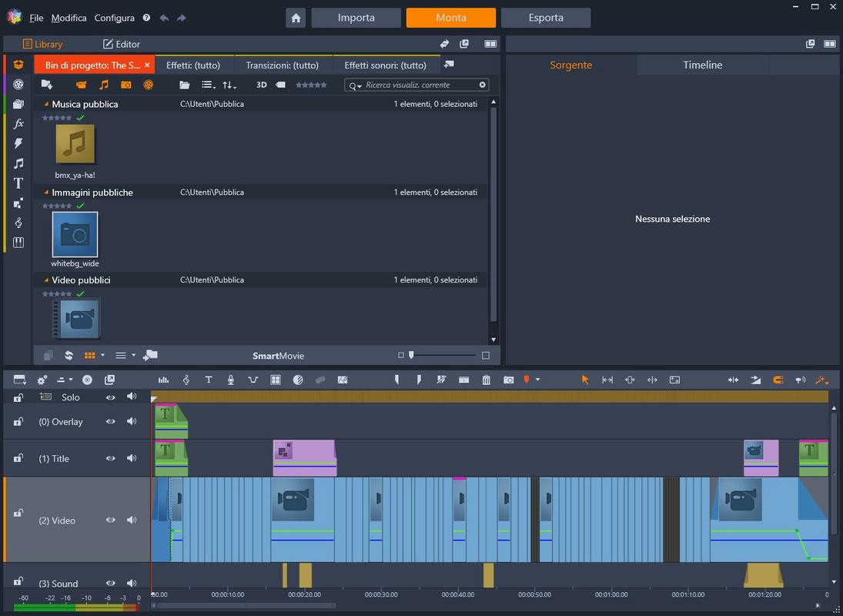Open the music note sidebar category
This screenshot has height=616, width=843.
(18, 163)
